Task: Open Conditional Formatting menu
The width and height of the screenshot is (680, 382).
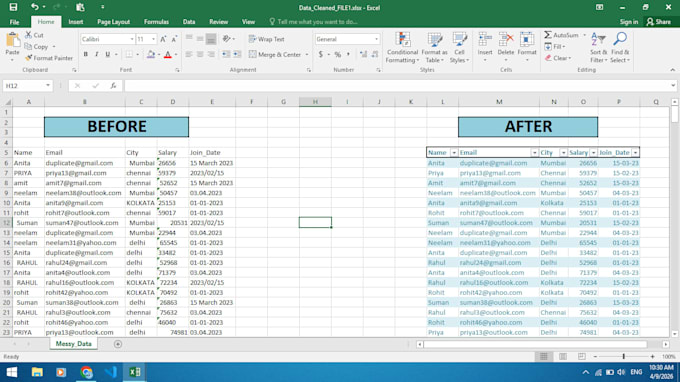Action: (402, 48)
